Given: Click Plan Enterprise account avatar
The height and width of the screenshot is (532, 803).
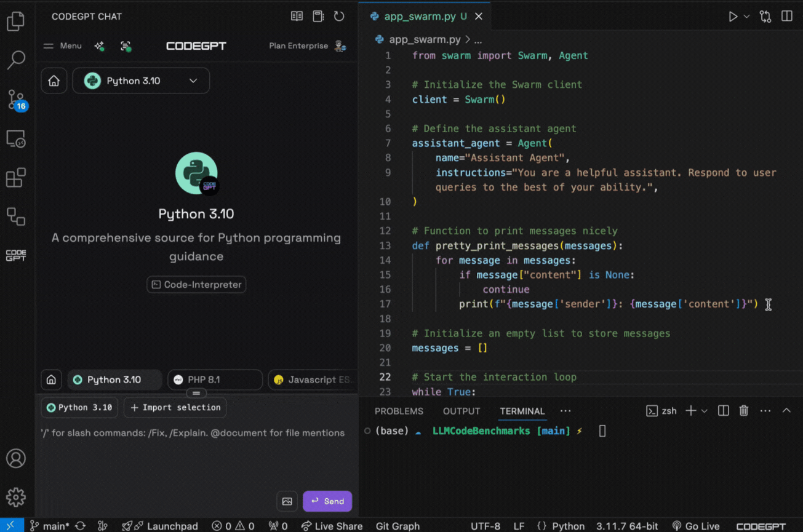Looking at the screenshot, I should tap(340, 46).
